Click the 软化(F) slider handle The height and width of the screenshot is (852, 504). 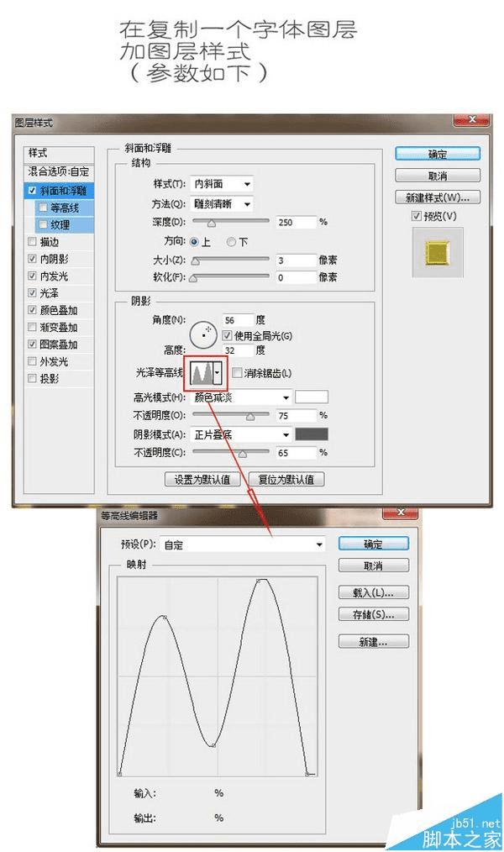(x=194, y=278)
